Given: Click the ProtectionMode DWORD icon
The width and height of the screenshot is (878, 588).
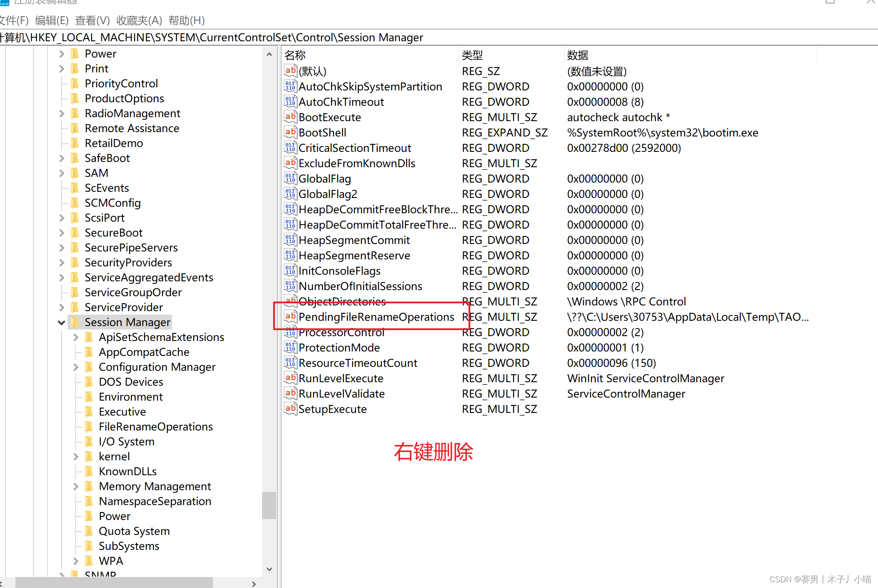Looking at the screenshot, I should (x=290, y=348).
